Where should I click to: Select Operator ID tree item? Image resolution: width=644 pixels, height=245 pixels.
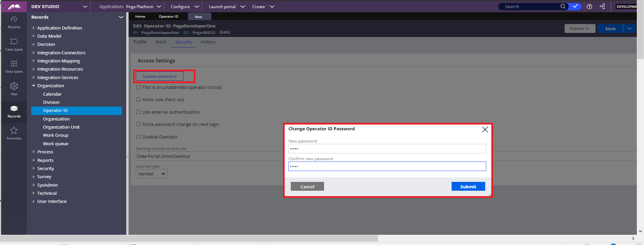pyautogui.click(x=76, y=111)
